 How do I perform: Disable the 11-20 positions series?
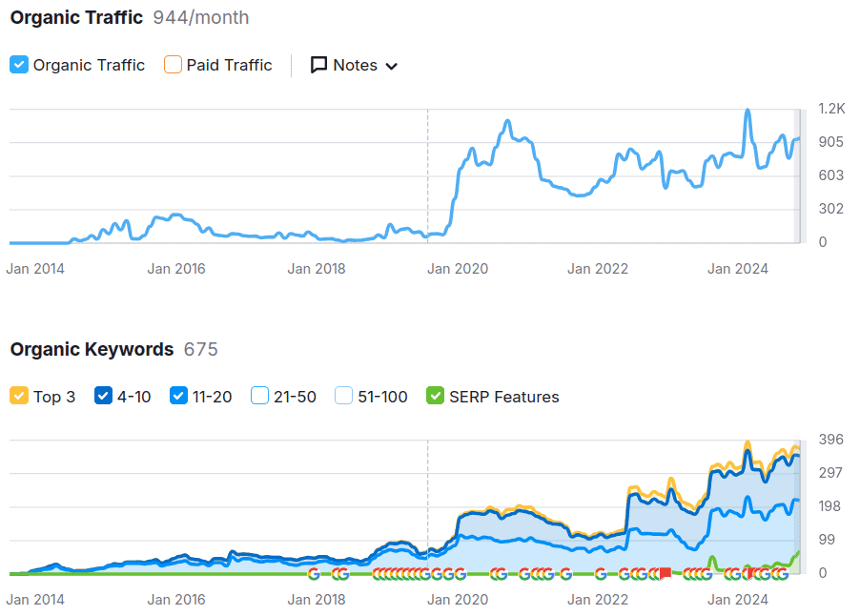point(178,396)
